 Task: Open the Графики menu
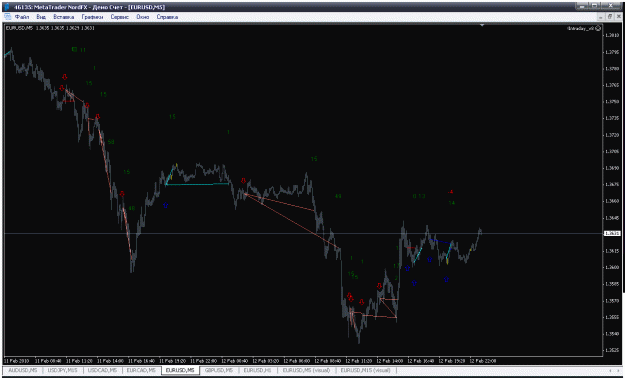point(92,17)
